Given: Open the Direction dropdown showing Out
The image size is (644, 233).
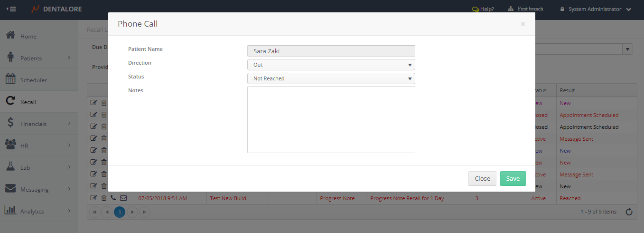Looking at the screenshot, I should pos(331,65).
